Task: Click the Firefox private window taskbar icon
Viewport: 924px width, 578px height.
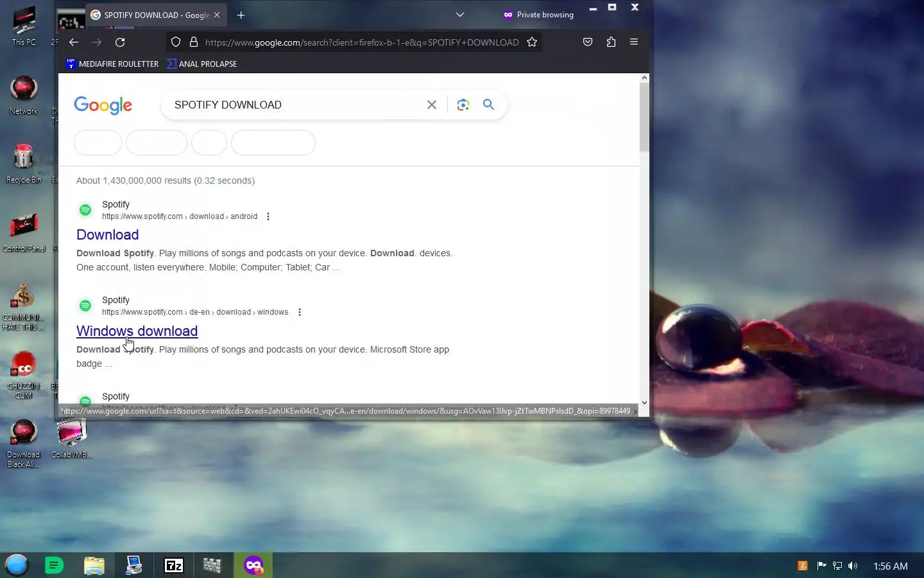Action: click(x=253, y=565)
